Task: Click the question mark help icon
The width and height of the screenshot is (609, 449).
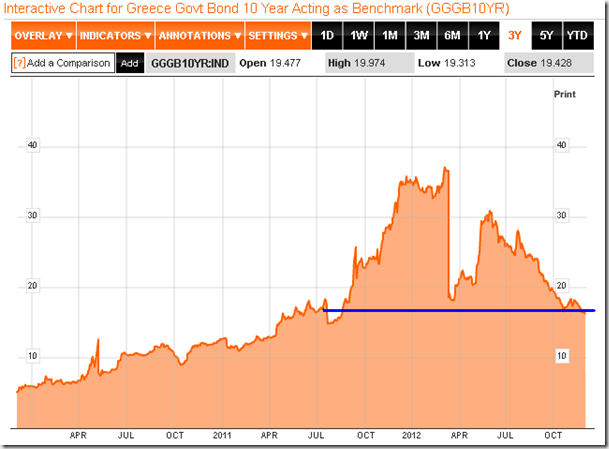Action: pos(19,63)
